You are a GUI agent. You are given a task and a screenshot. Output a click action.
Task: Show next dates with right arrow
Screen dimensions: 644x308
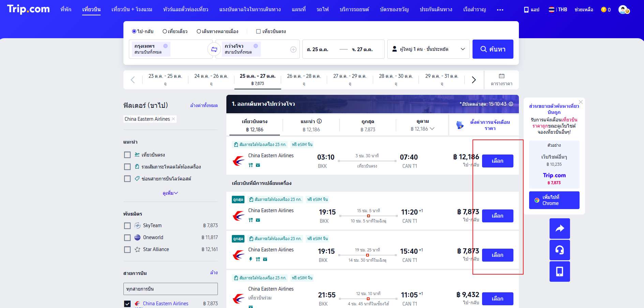pyautogui.click(x=474, y=80)
